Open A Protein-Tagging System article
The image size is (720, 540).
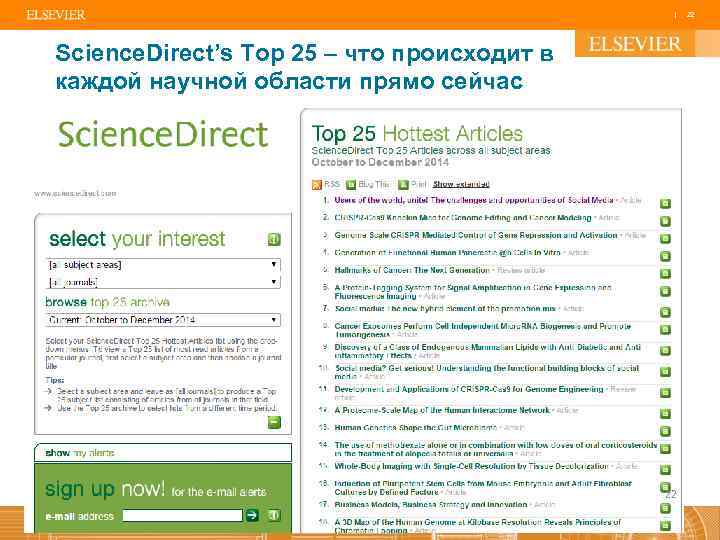[473, 292]
